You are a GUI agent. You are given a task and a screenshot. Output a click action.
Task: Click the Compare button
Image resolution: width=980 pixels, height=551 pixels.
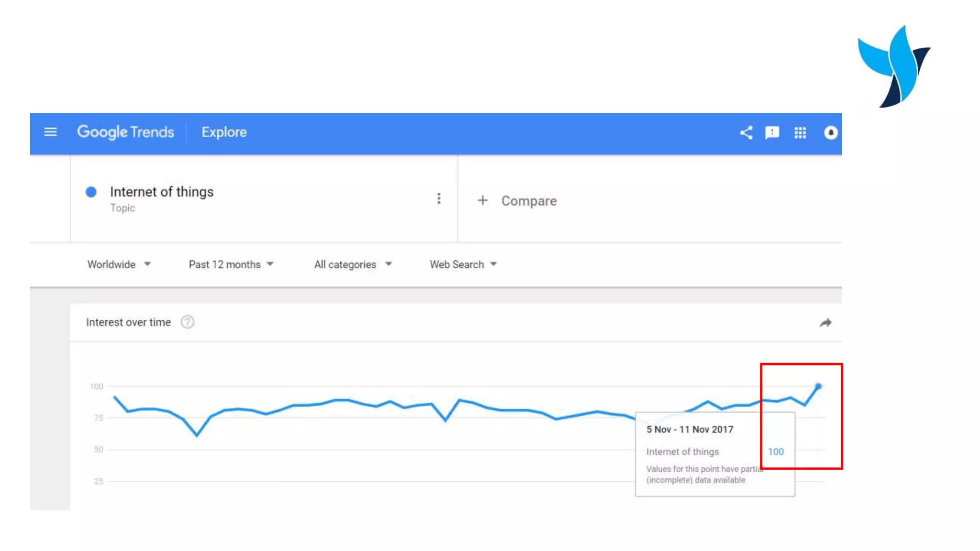[x=528, y=201]
